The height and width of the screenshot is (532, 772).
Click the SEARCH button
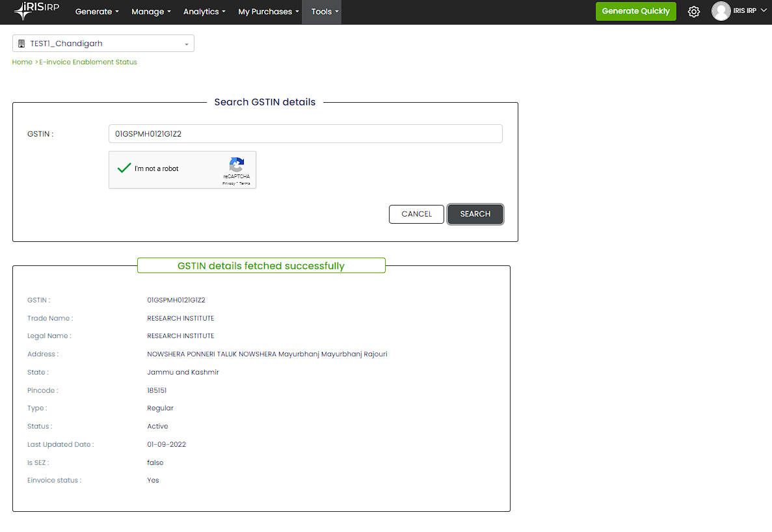coord(475,214)
